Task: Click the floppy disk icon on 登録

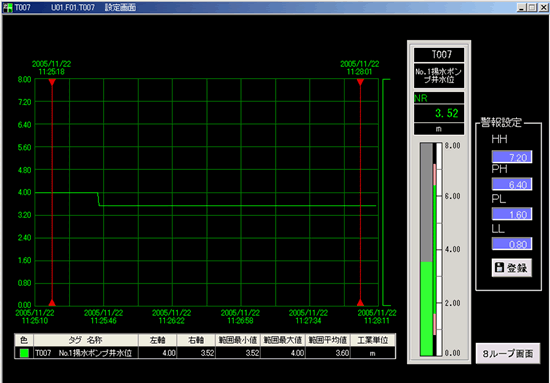Action: 499,268
